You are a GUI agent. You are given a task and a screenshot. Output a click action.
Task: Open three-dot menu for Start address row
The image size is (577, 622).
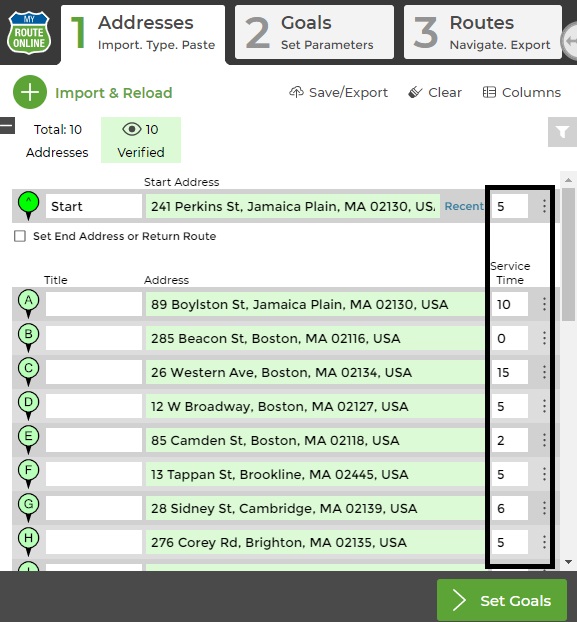tap(544, 206)
